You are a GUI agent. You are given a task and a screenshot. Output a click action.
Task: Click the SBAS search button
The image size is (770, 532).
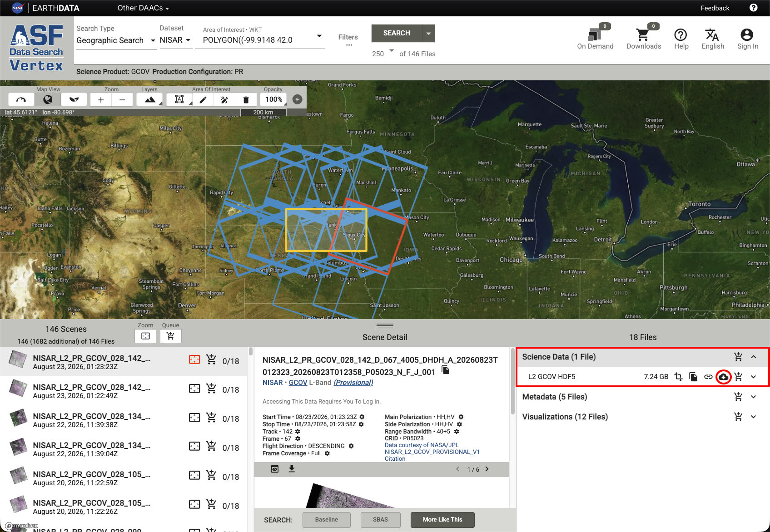(x=381, y=520)
